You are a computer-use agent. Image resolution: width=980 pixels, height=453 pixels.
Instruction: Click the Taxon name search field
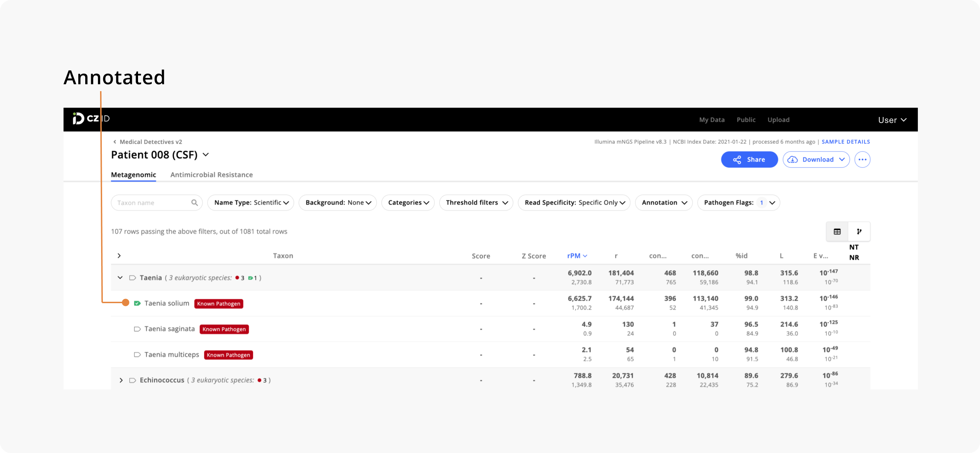coord(156,203)
